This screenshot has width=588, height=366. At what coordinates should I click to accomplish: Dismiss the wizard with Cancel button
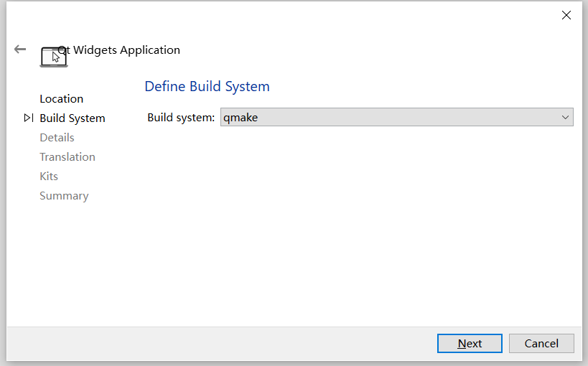click(541, 343)
